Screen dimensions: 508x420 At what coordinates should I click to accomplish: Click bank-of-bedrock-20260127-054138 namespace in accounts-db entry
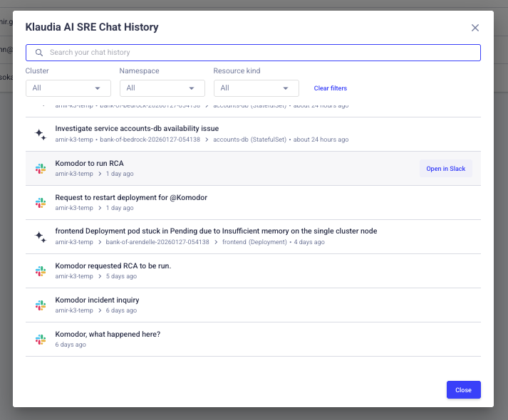pos(150,140)
